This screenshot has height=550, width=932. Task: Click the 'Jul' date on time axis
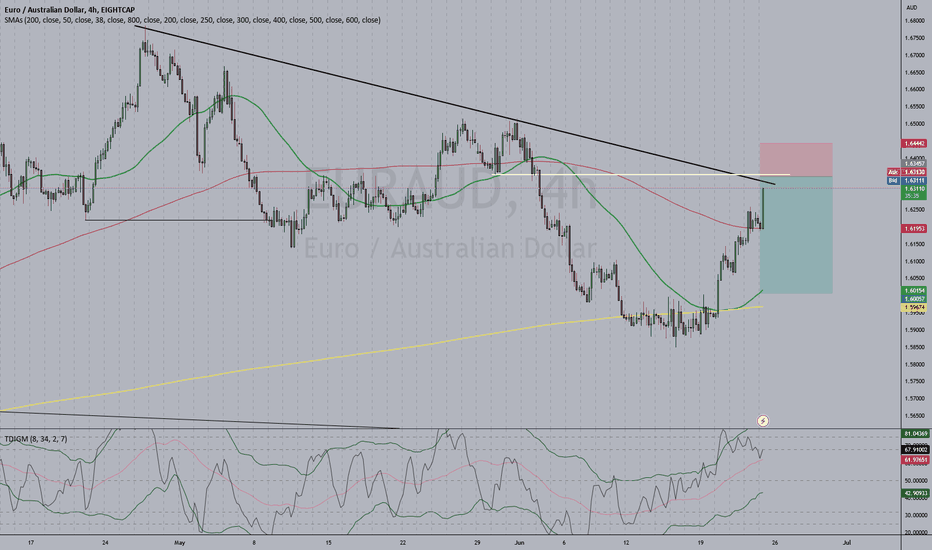point(848,542)
